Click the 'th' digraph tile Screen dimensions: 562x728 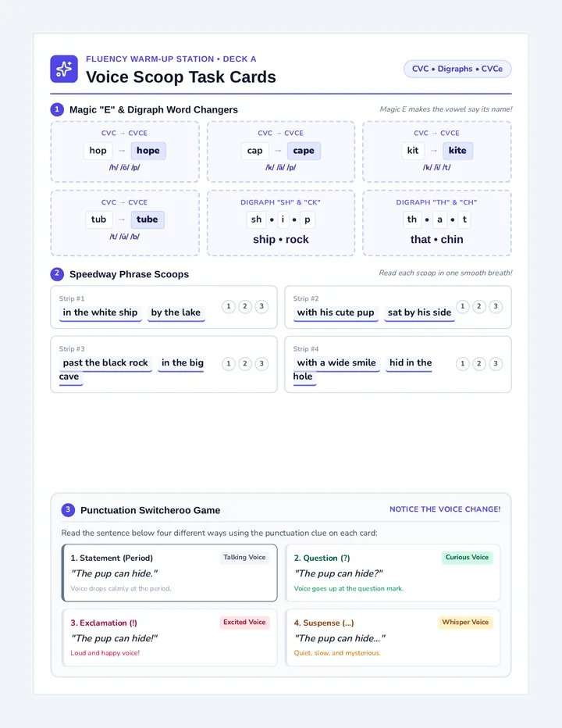click(x=412, y=219)
